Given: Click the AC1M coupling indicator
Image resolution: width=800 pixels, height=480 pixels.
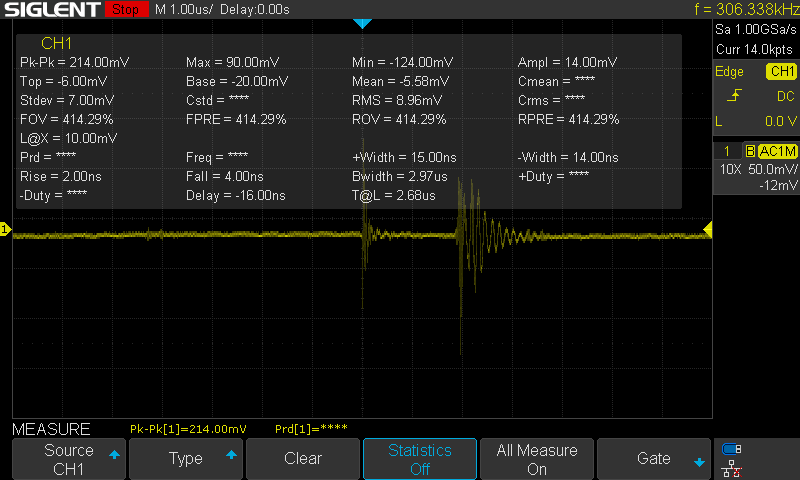Looking at the screenshot, I should tap(777, 151).
